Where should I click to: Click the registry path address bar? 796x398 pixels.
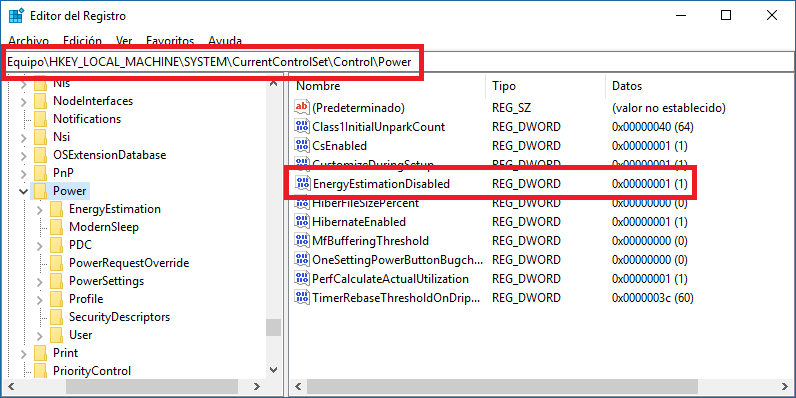[x=398, y=62]
